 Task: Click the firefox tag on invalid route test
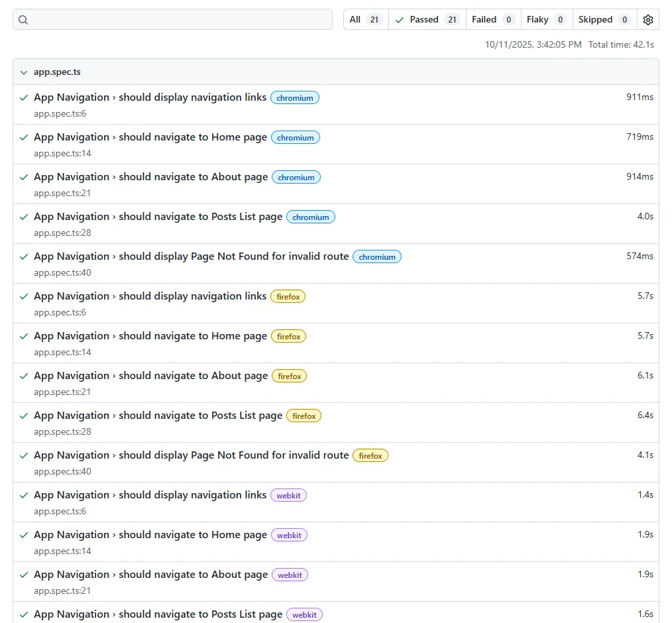coord(370,456)
